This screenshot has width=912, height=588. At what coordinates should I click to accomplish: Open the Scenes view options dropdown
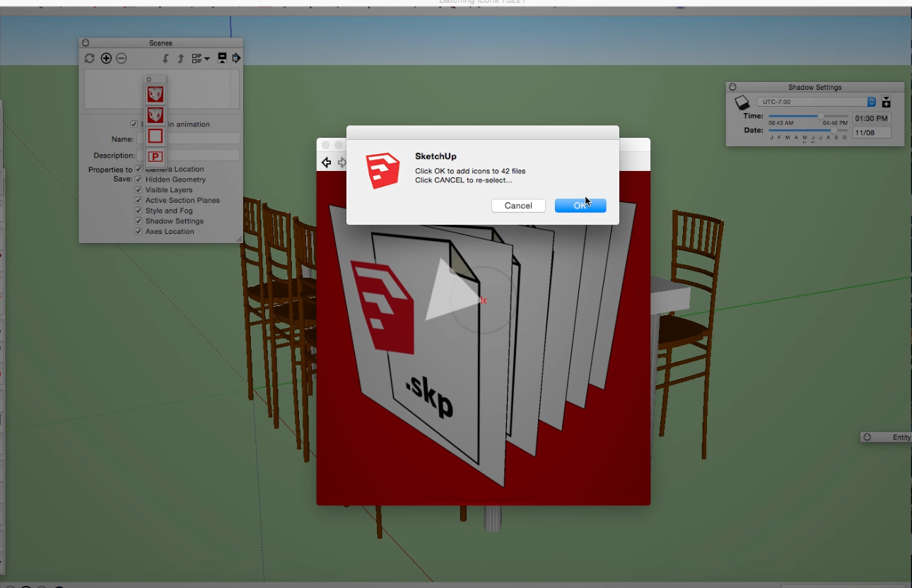tap(201, 59)
